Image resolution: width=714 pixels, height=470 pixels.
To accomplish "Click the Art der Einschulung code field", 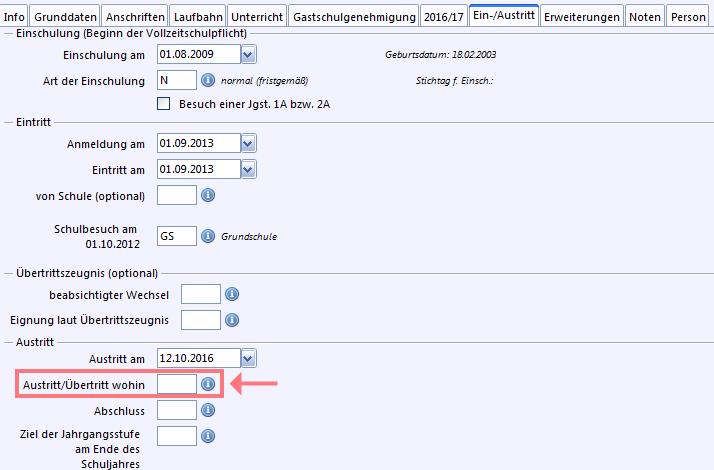I will pyautogui.click(x=177, y=80).
